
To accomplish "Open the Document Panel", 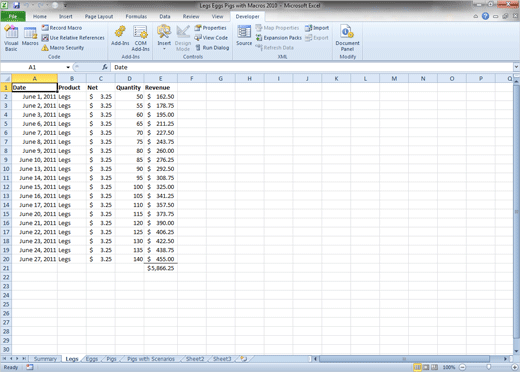I will pos(347,38).
